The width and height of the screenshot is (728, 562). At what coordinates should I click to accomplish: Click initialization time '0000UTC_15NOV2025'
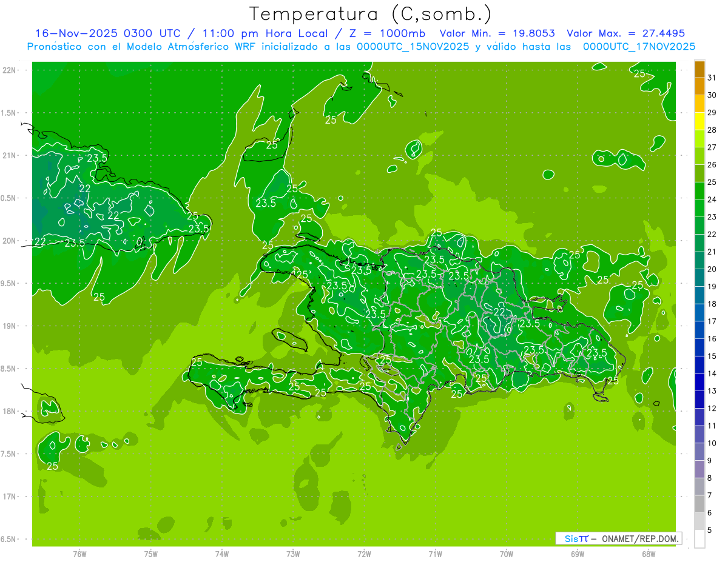pyautogui.click(x=411, y=47)
